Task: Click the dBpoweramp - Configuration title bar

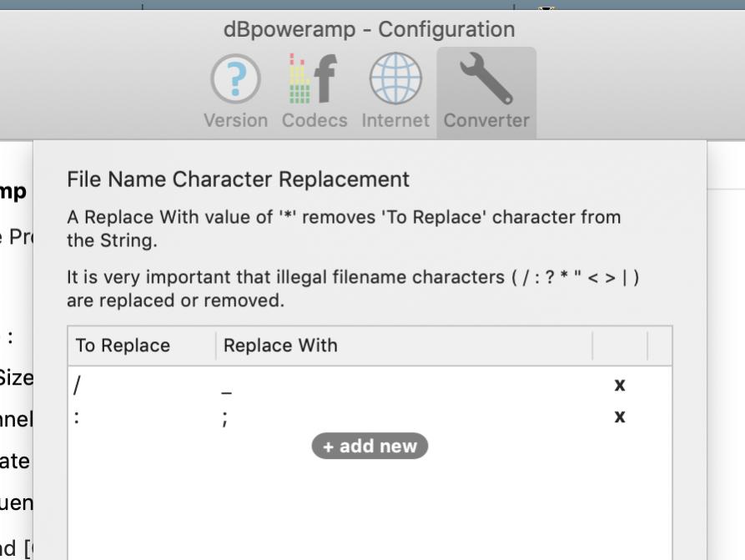Action: pyautogui.click(x=369, y=29)
